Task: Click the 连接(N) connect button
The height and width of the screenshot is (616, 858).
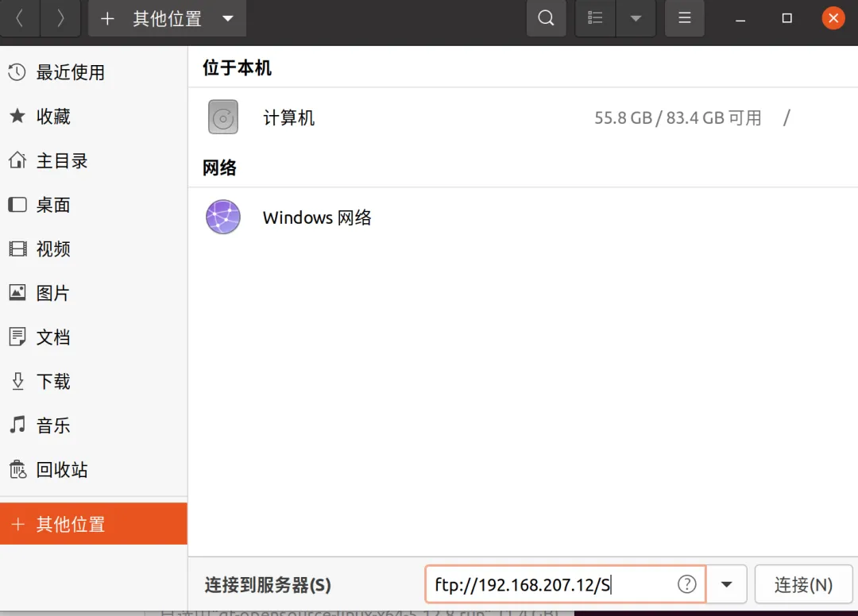Action: click(x=803, y=584)
